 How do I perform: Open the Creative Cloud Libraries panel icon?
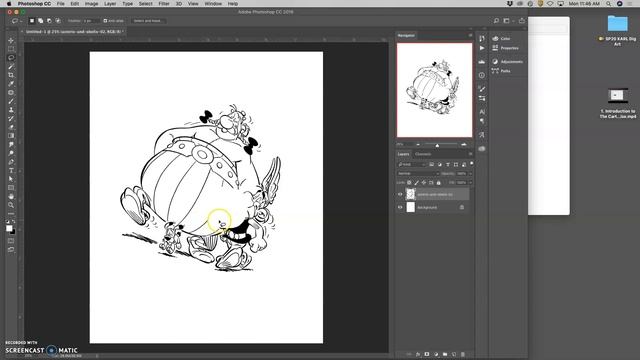point(482,149)
